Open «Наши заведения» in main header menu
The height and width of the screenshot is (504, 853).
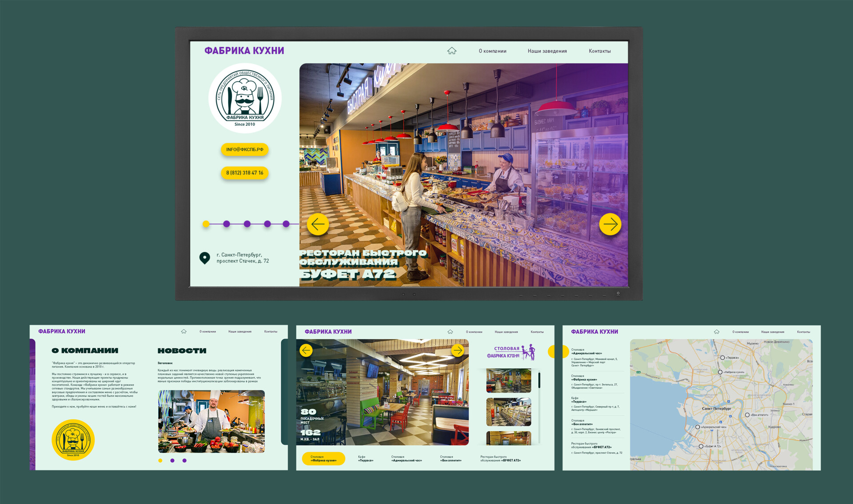pos(547,51)
